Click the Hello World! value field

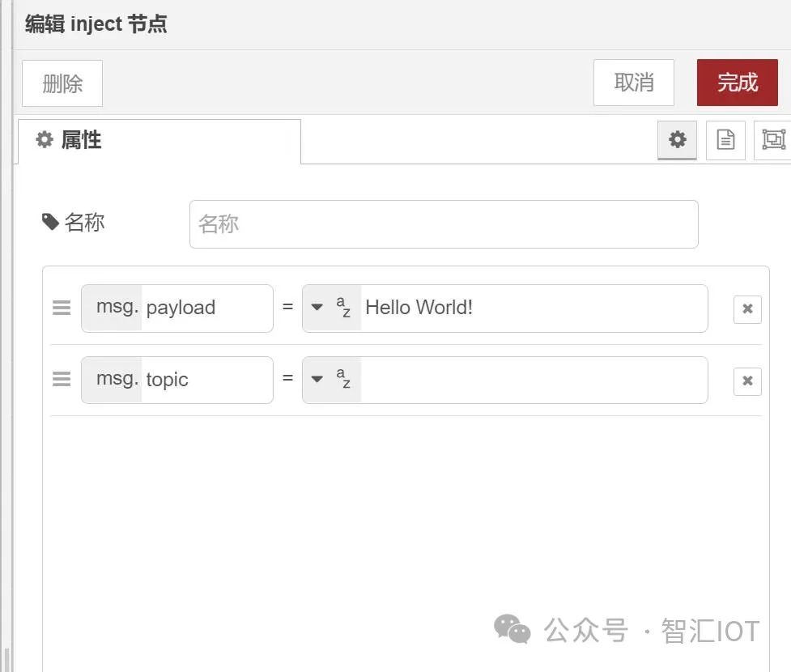[x=534, y=308]
